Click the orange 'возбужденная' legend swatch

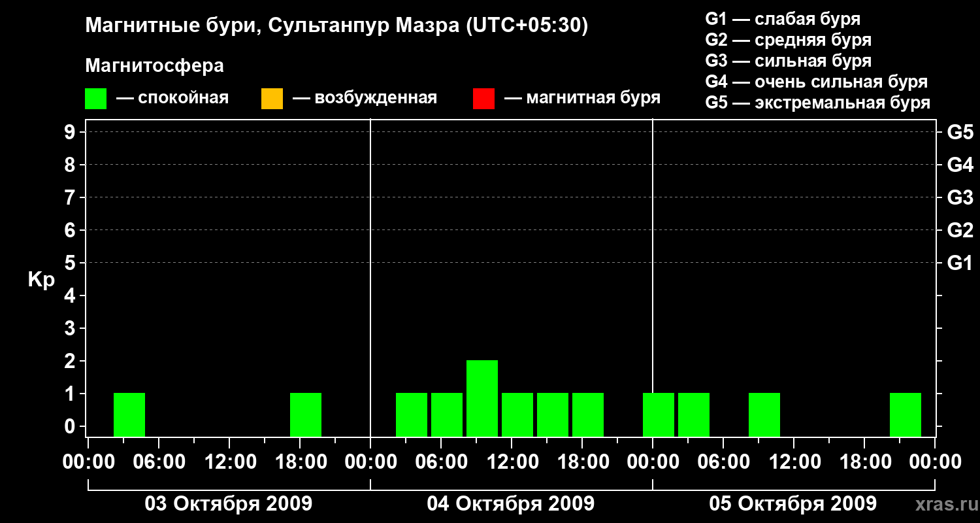272,99
